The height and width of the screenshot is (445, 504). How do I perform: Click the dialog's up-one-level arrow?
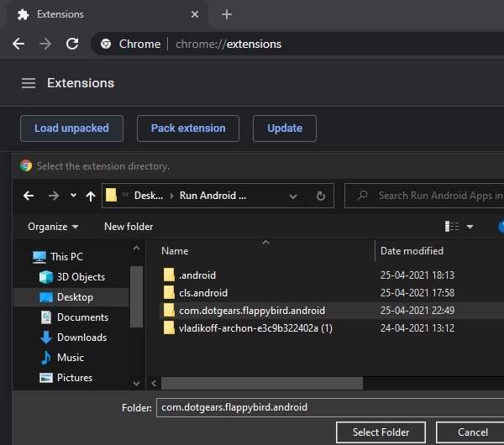point(91,196)
